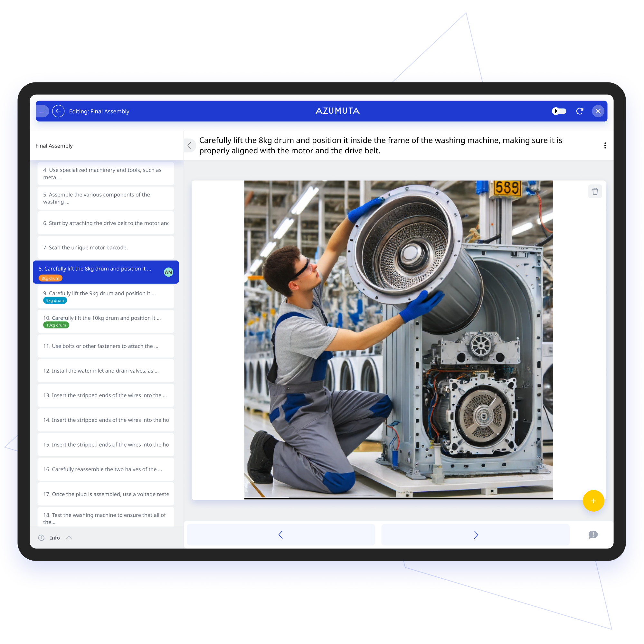Click the 8kg drum orange tag
This screenshot has width=644, height=644.
(x=50, y=278)
